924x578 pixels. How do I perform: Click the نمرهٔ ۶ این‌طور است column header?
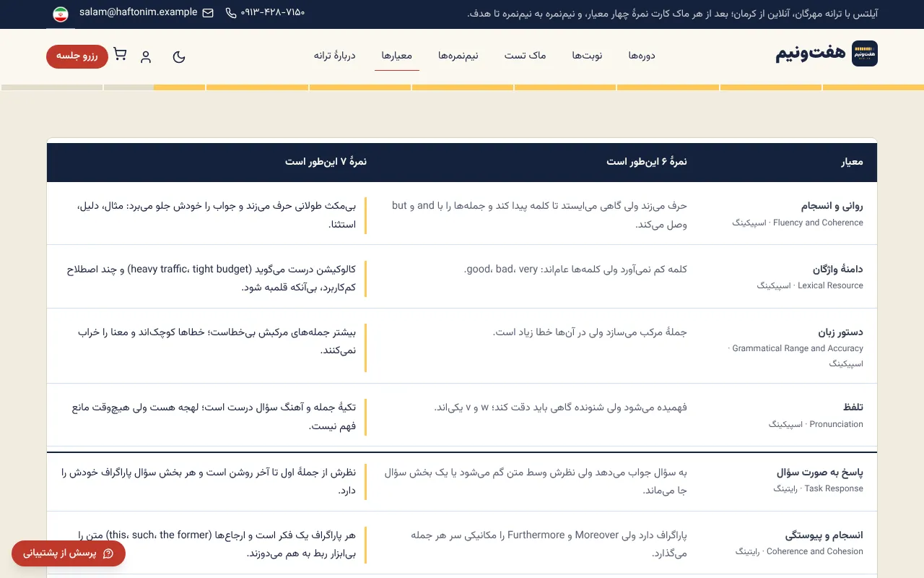click(647, 162)
